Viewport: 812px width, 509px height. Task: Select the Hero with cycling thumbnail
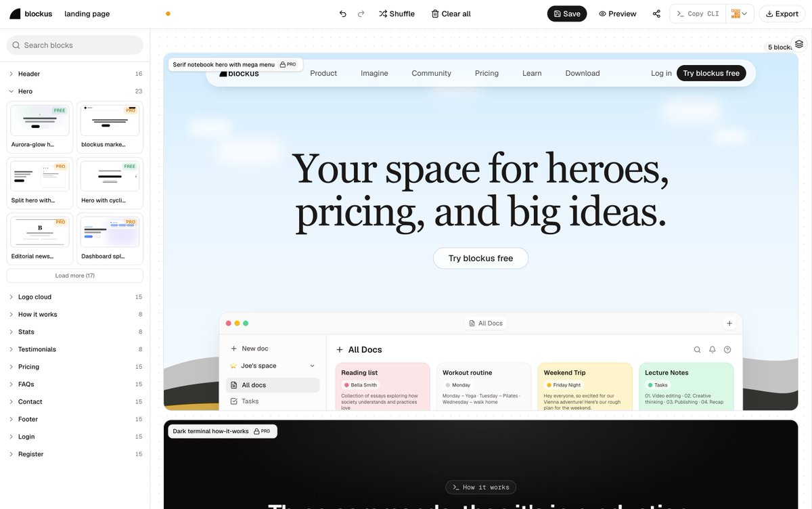110,183
